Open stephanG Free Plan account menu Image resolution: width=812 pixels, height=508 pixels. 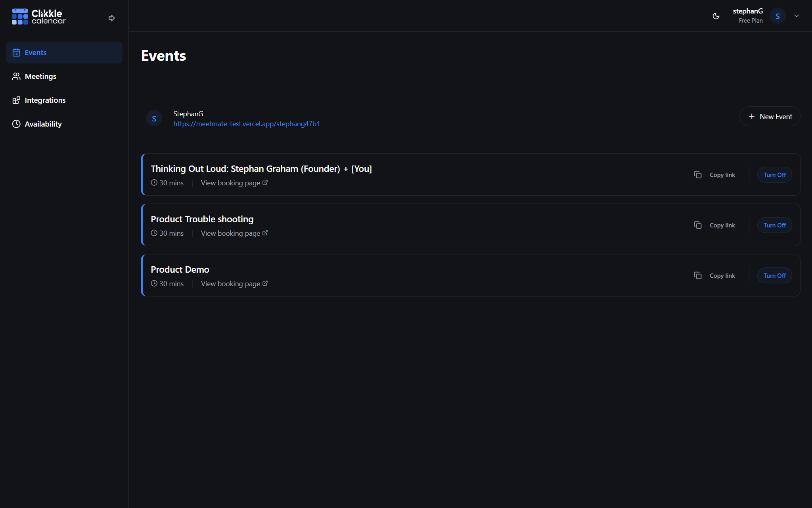tap(747, 16)
